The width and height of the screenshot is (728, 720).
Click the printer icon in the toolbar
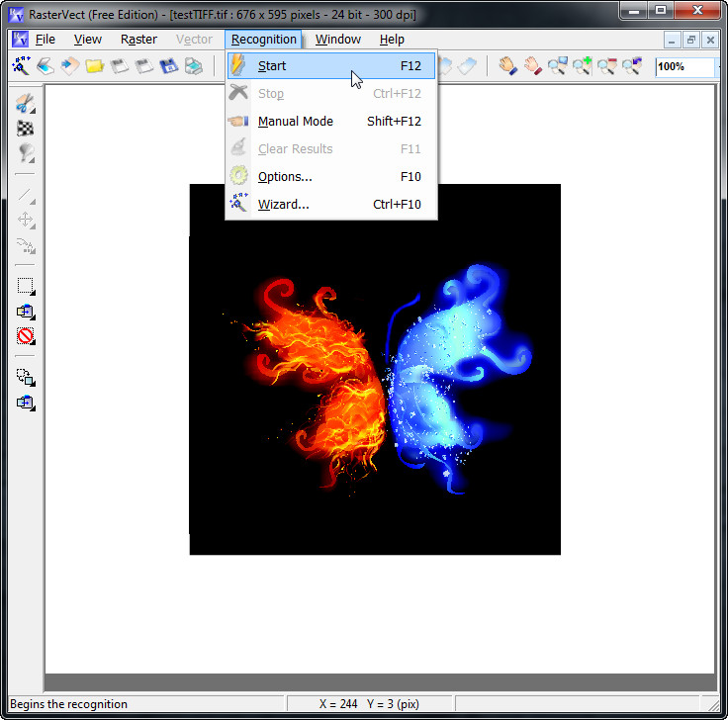[193, 66]
